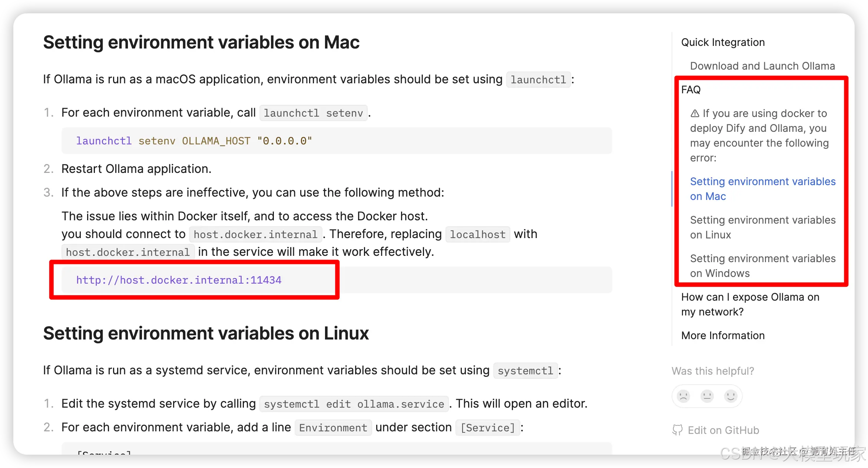The width and height of the screenshot is (868, 468).
Task: Click the sad face feedback icon
Action: pyautogui.click(x=683, y=396)
